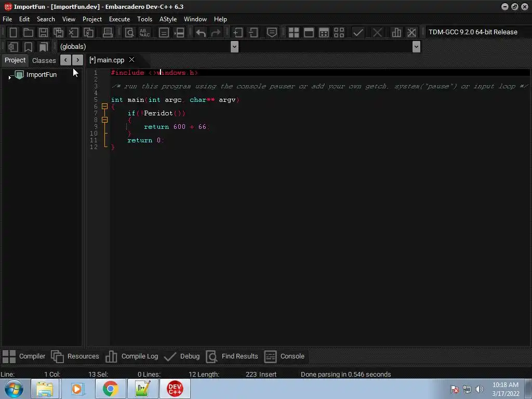Toggle bookmark using bookmark icon

[x=28, y=47]
